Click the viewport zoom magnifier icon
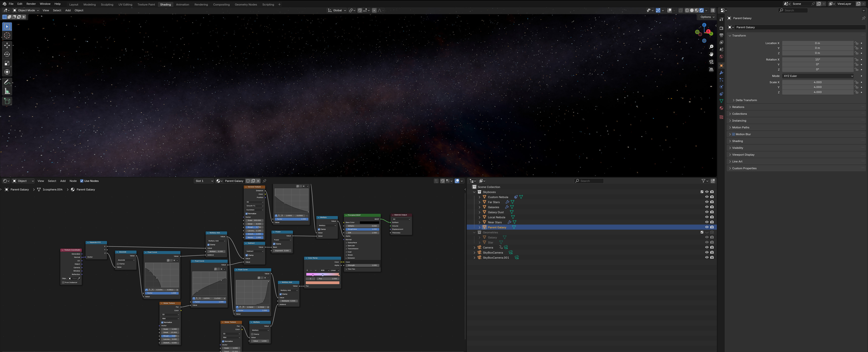Screen dimensions: 868x352 (x=711, y=47)
